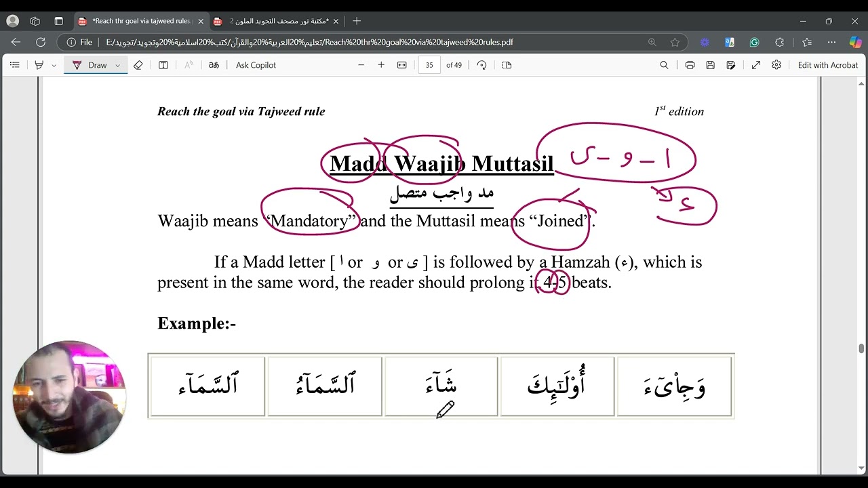Click the example word أولئك cell

pos(557,386)
